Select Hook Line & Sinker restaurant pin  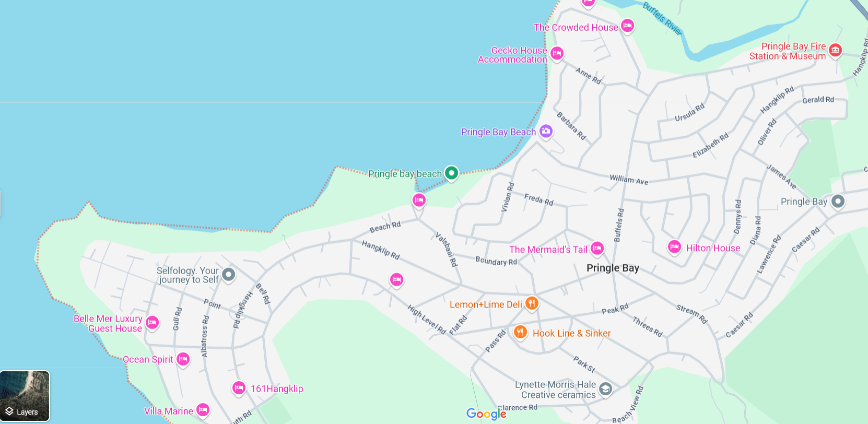coord(520,332)
